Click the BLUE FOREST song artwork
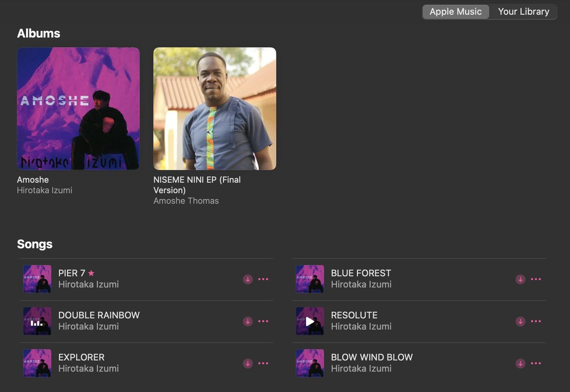Screen dimensions: 570x392 point(310,279)
